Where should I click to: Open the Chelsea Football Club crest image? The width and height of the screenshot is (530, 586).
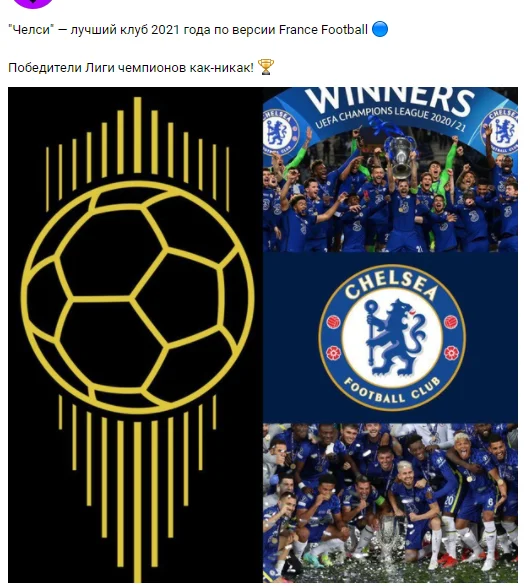click(x=391, y=338)
